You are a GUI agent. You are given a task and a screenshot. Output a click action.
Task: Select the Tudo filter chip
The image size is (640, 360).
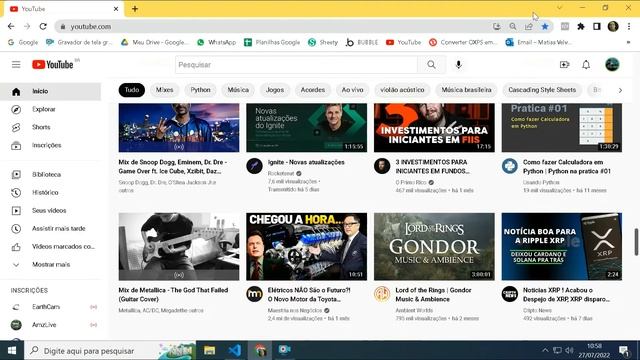131,90
